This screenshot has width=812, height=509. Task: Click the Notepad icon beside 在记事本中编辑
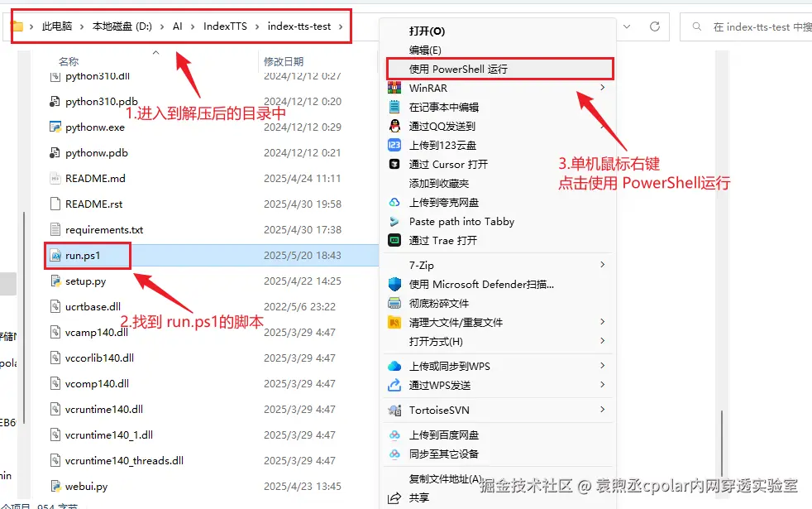[x=394, y=107]
